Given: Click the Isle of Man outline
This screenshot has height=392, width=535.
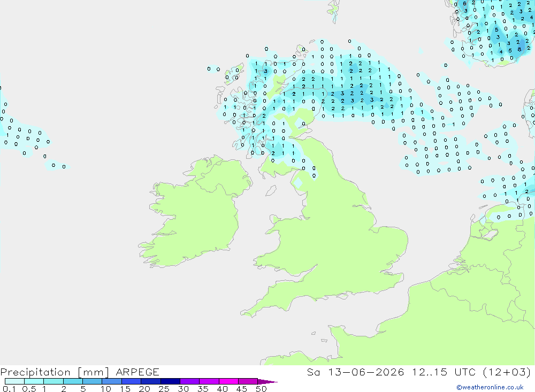Looking at the screenshot, I should pos(271,190).
